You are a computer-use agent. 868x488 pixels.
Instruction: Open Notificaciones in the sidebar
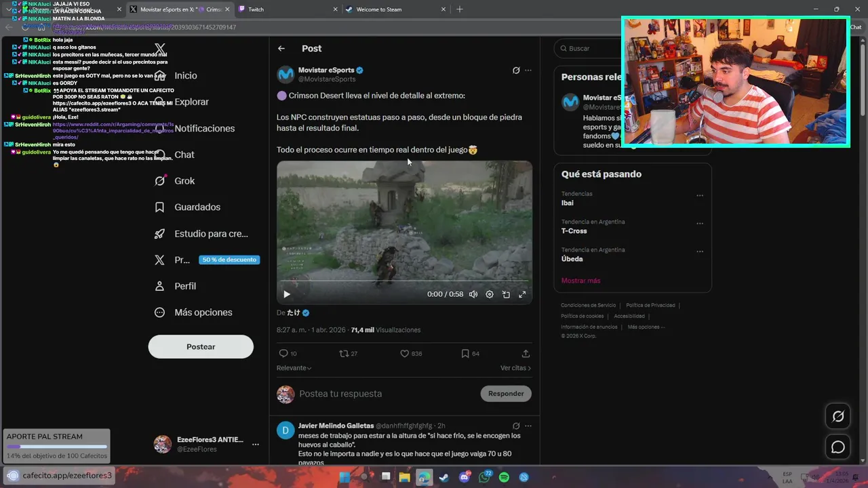[195, 128]
